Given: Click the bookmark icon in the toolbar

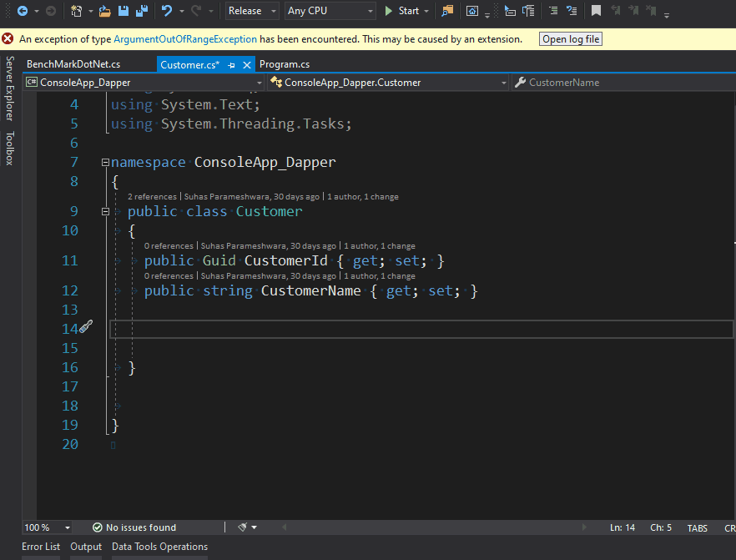Looking at the screenshot, I should click(596, 11).
